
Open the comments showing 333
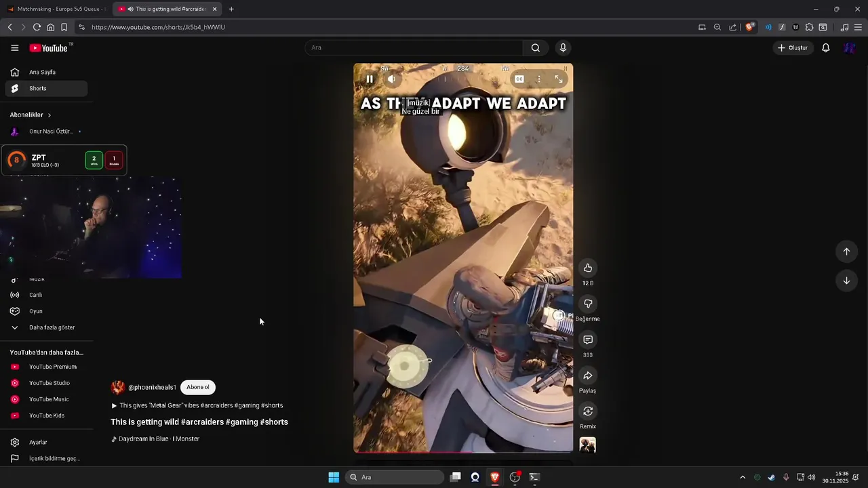coord(588,340)
